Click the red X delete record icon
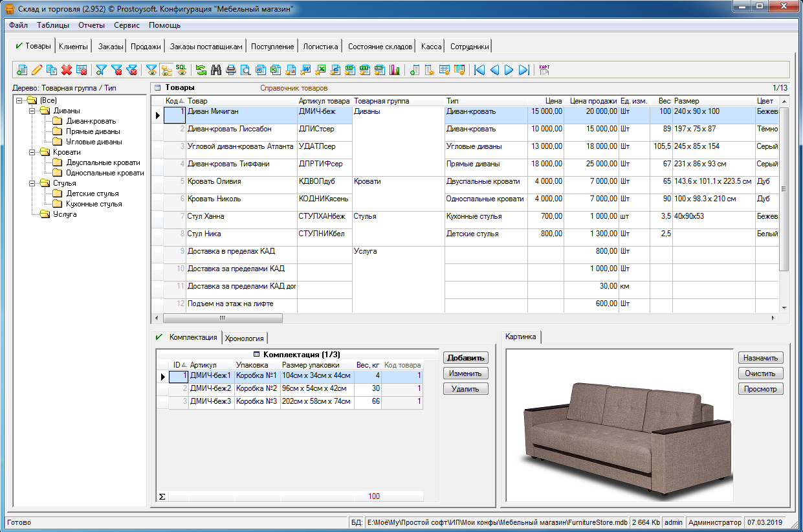The width and height of the screenshot is (803, 532). click(x=66, y=70)
